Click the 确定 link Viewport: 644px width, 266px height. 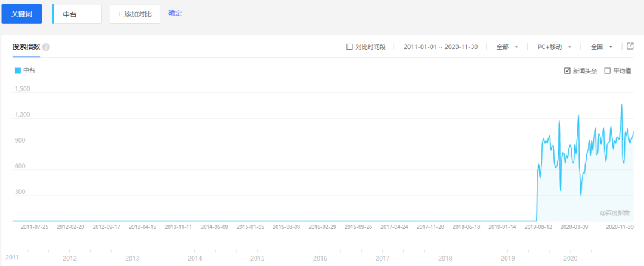(175, 13)
